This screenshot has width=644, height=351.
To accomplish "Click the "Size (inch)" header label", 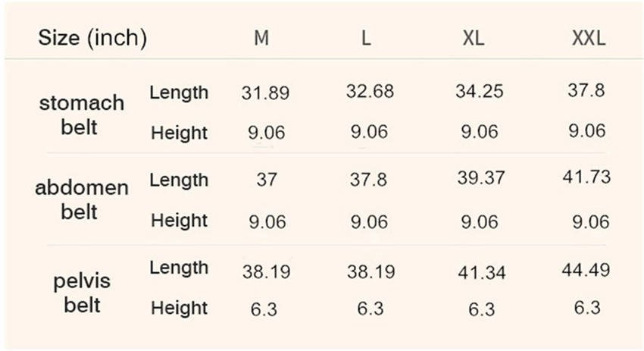I will (92, 37).
